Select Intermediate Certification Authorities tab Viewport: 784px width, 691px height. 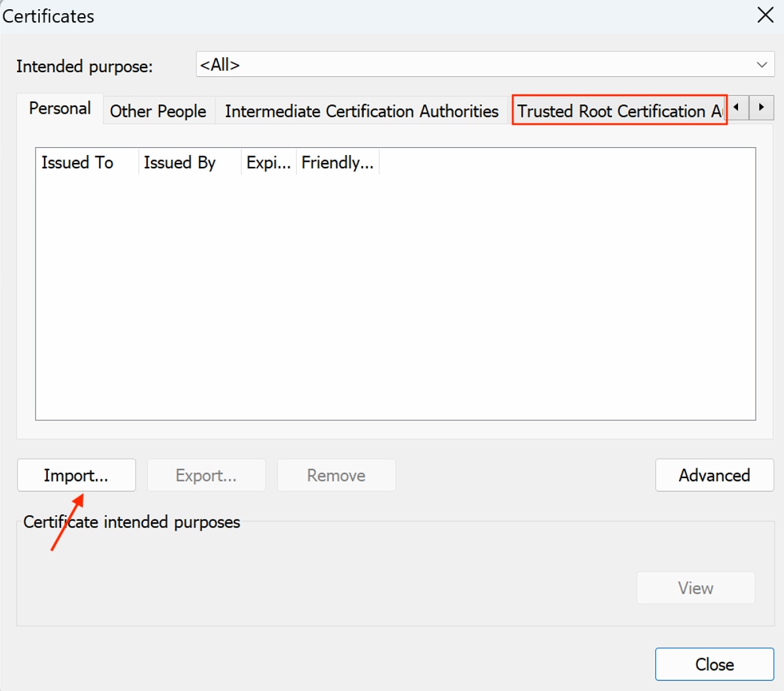tap(362, 111)
